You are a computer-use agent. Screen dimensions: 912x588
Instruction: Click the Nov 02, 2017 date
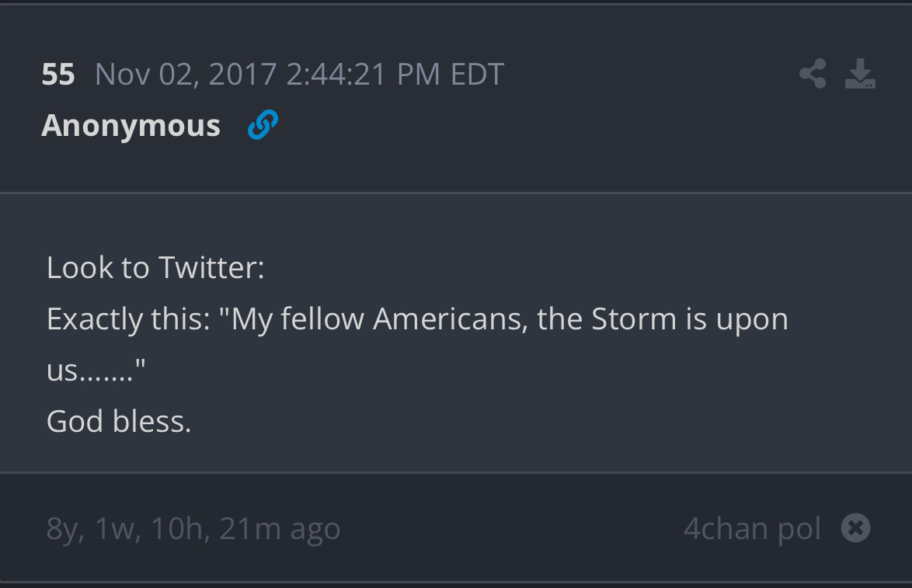186,75
